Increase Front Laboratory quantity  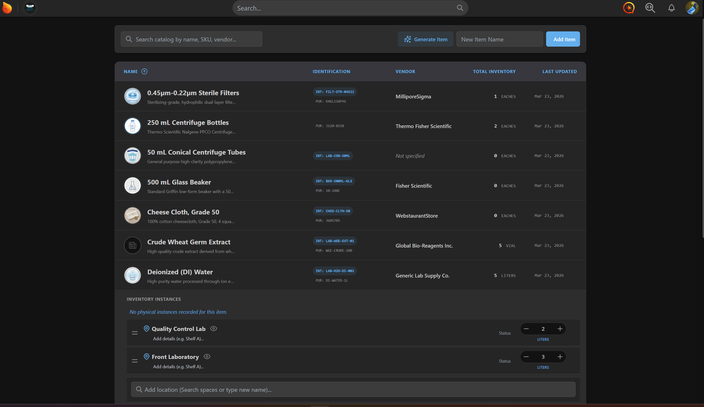pyautogui.click(x=560, y=357)
